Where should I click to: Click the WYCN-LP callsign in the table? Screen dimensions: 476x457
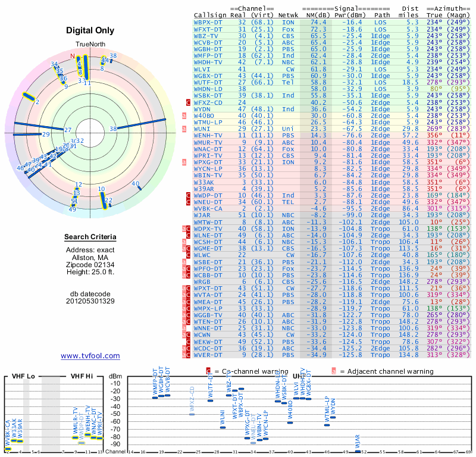pyautogui.click(x=208, y=169)
